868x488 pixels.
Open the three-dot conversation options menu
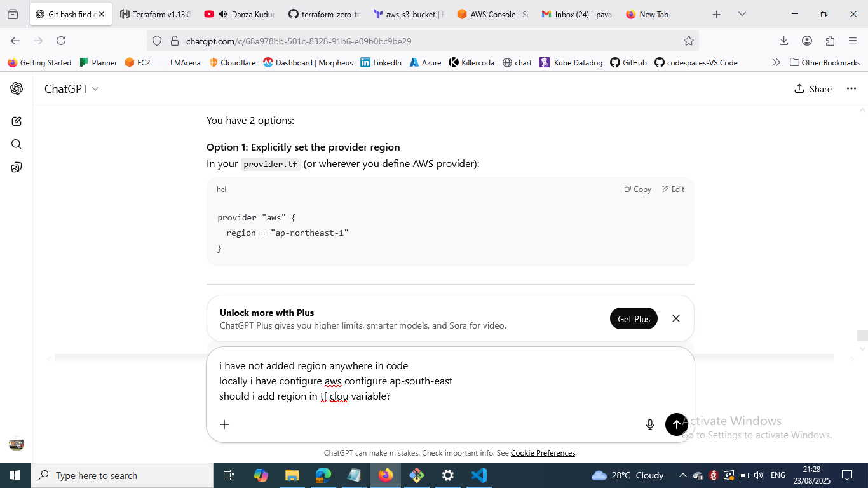[851, 89]
